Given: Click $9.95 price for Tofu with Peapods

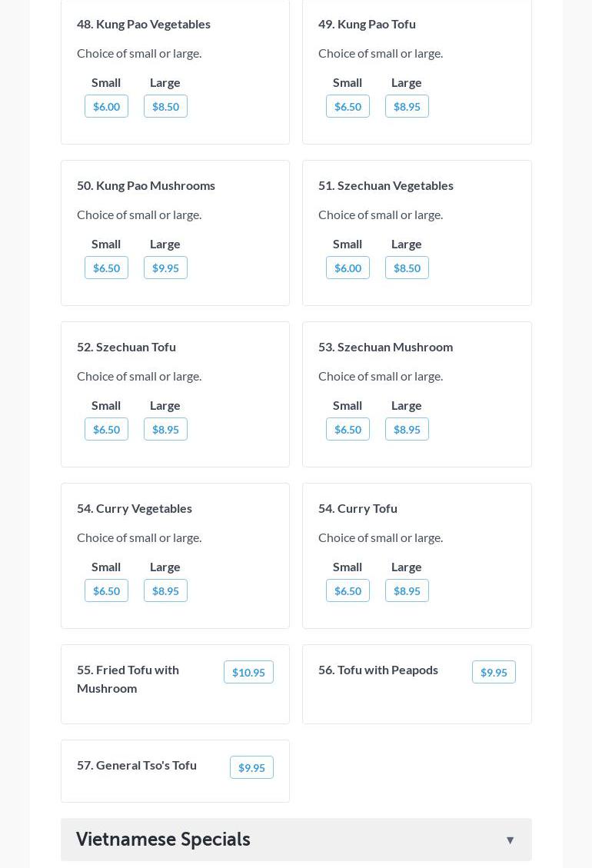Looking at the screenshot, I should (x=494, y=672).
